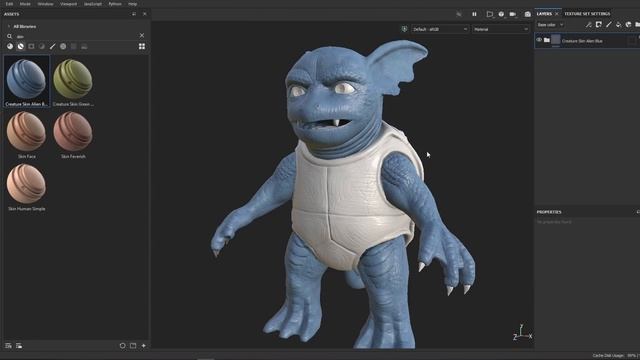Add smart material icon in Layers

pyautogui.click(x=628, y=25)
